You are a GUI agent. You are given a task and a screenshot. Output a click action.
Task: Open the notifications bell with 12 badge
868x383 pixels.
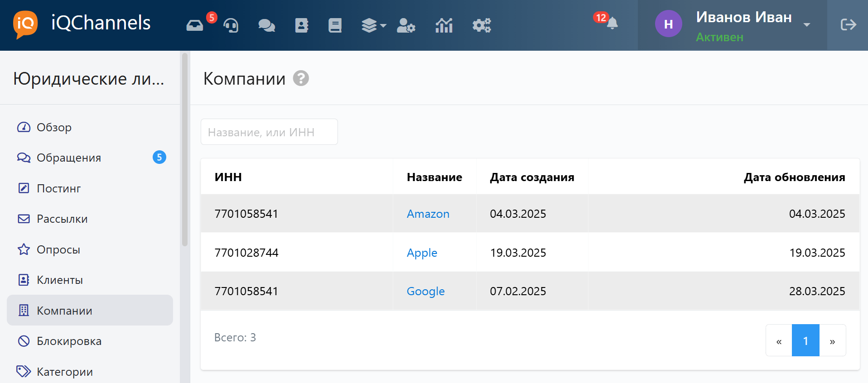coord(612,23)
